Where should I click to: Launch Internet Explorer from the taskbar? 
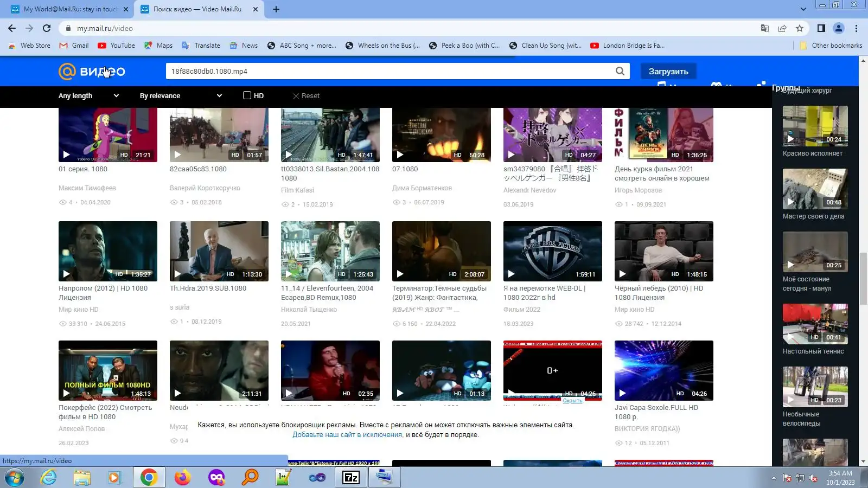coord(49,478)
